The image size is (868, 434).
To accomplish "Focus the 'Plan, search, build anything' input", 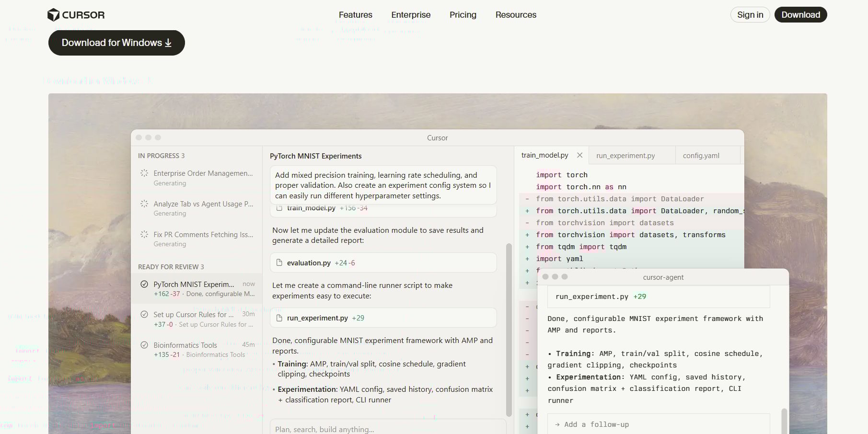I will tap(388, 428).
